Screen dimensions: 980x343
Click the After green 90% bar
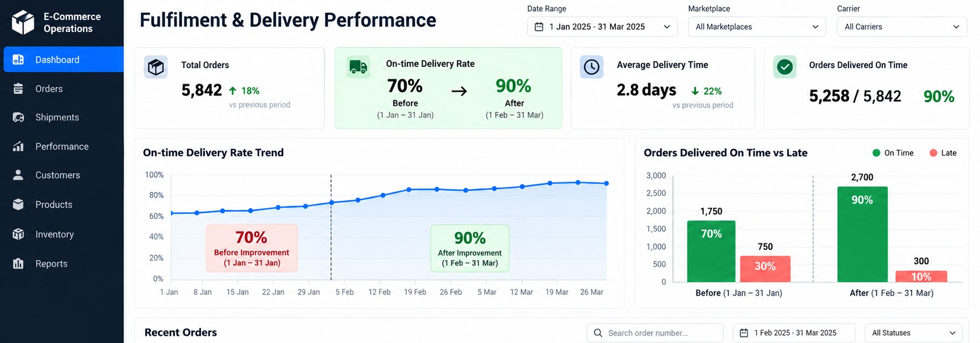click(862, 234)
